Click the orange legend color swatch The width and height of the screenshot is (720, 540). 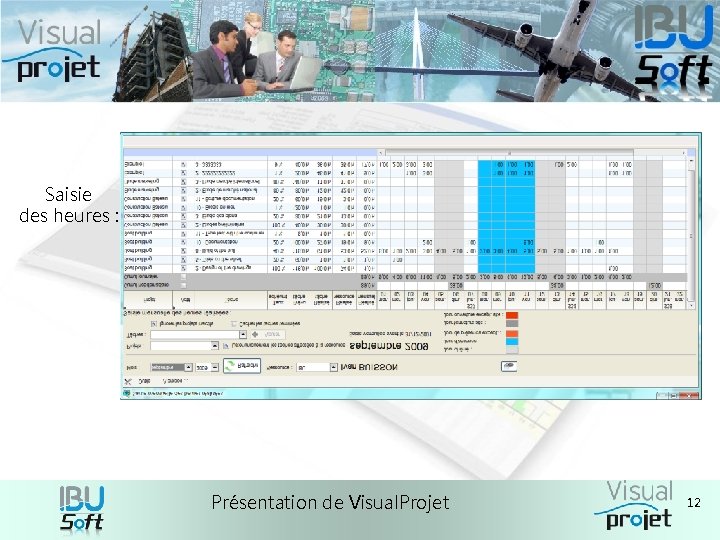point(512,333)
